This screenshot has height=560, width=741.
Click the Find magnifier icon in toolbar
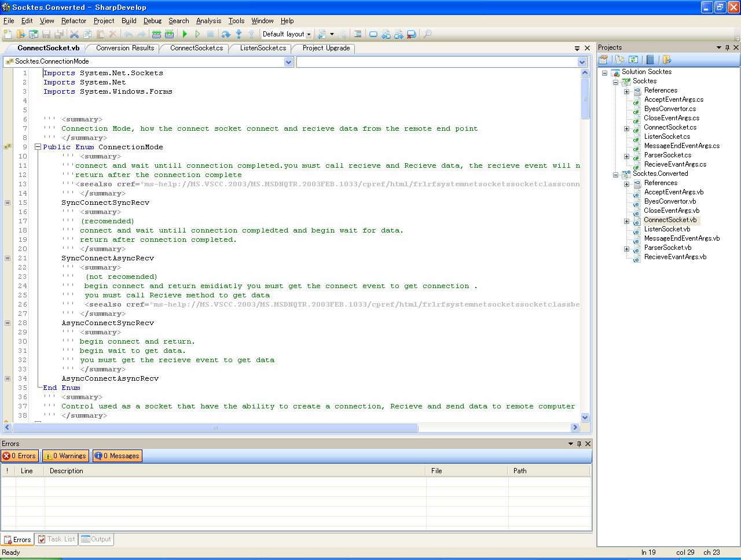point(428,35)
